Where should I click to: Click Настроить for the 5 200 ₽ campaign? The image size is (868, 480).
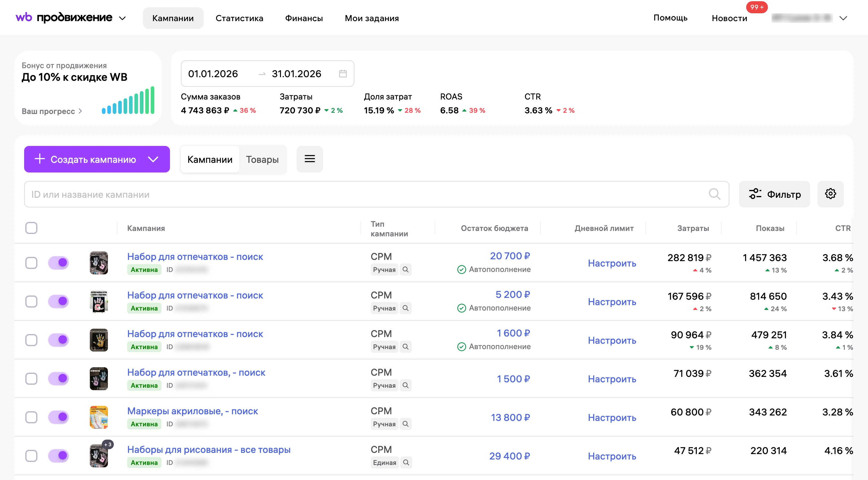(612, 302)
